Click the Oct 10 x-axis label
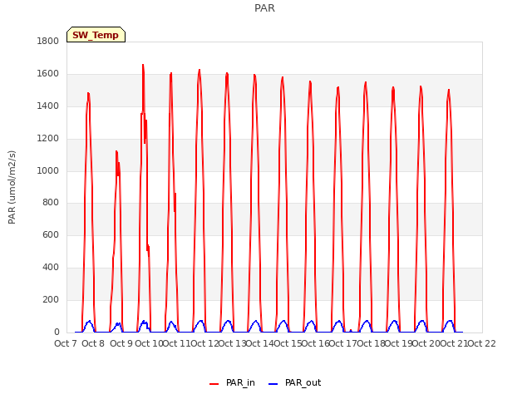532x399 pixels. pyautogui.click(x=149, y=343)
